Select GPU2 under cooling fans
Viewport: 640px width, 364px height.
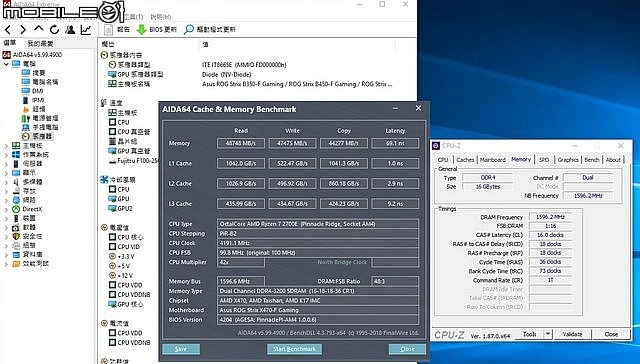coord(121,209)
